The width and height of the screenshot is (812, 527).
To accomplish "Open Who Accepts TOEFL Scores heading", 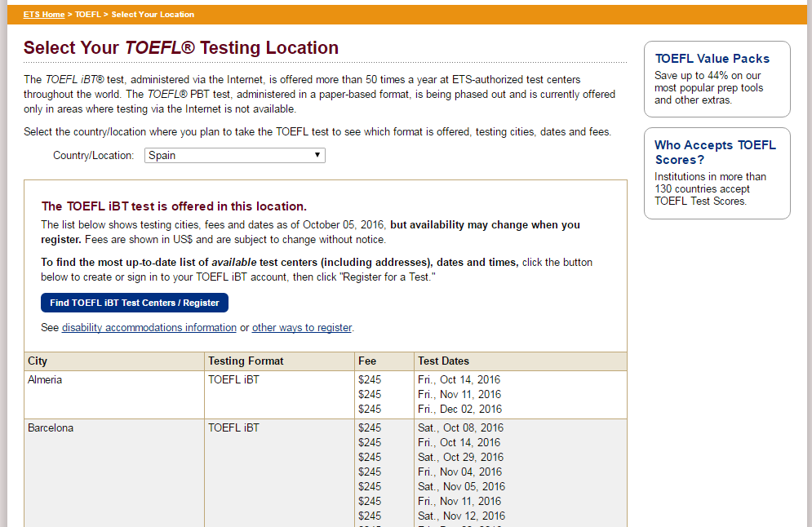I will (715, 153).
